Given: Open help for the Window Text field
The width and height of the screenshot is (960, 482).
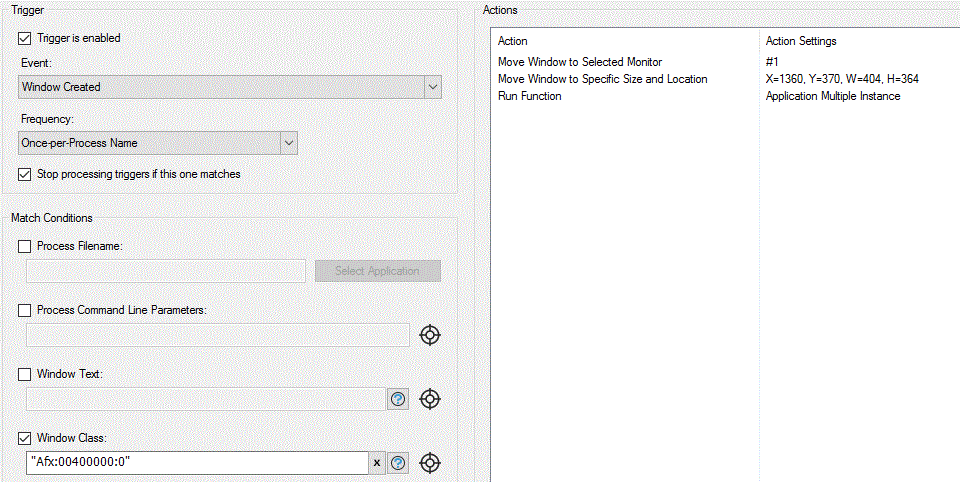Looking at the screenshot, I should [398, 399].
